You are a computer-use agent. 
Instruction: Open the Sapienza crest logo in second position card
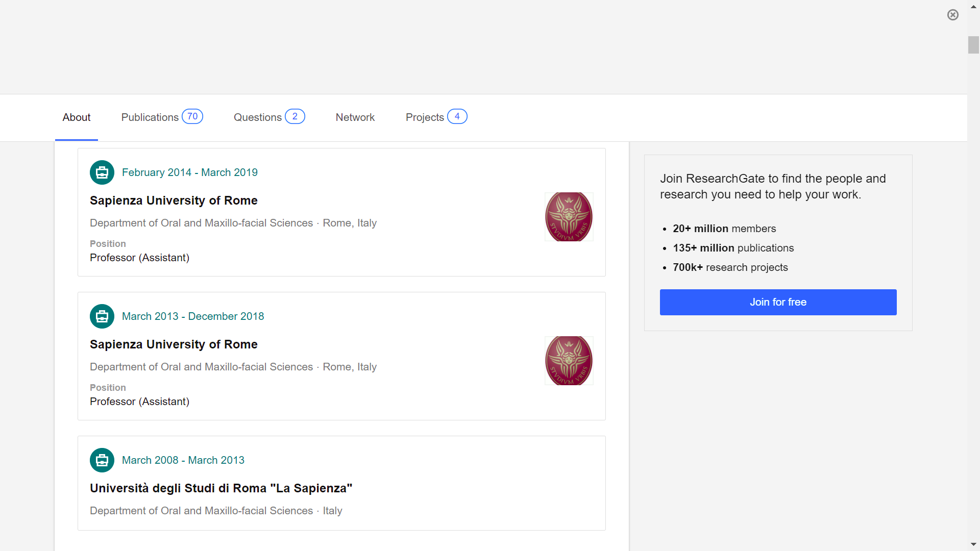[x=569, y=361]
